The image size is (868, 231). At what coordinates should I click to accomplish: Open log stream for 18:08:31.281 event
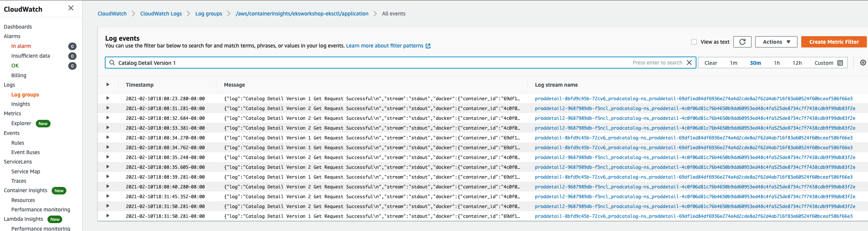click(x=695, y=109)
